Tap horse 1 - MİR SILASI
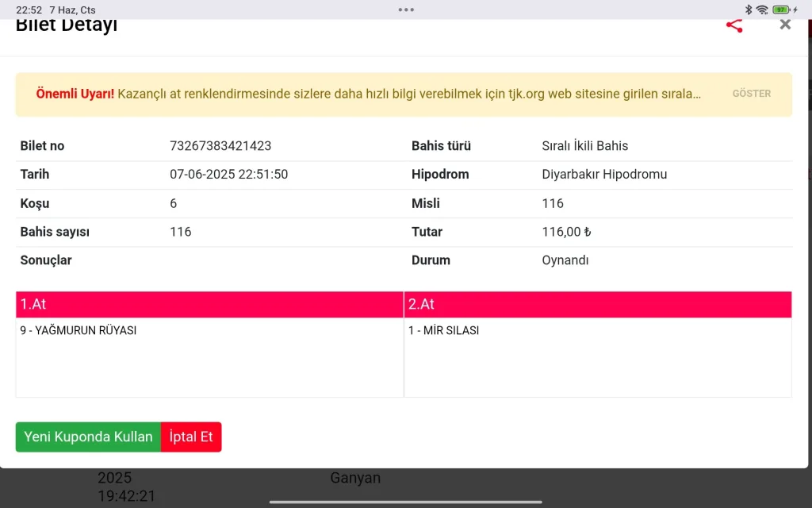 tap(444, 330)
